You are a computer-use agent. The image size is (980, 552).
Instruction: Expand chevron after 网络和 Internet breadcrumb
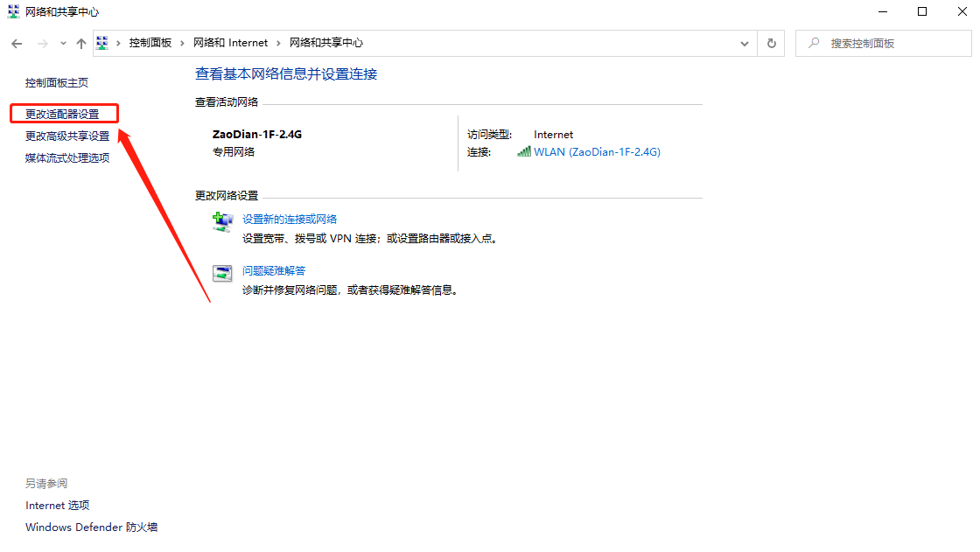tap(278, 43)
